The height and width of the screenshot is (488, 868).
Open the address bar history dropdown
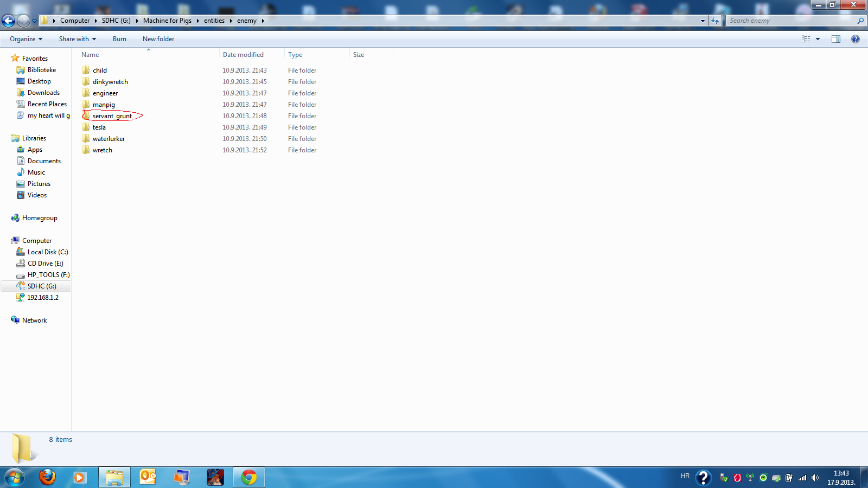703,21
